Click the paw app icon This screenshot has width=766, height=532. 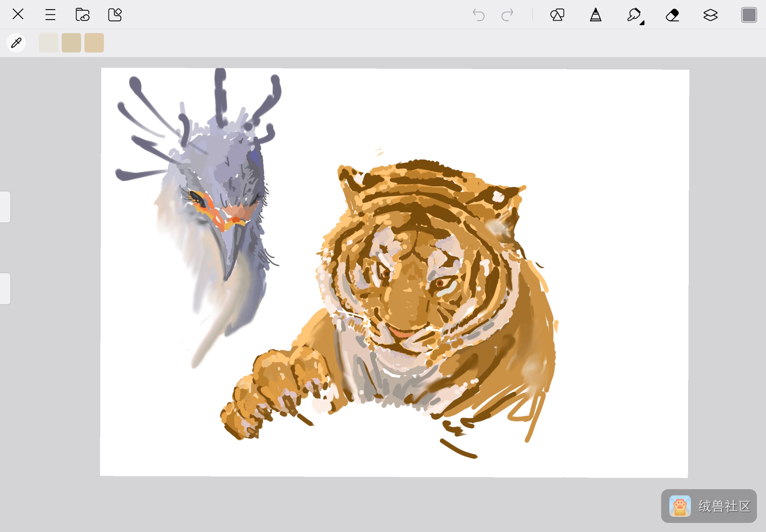pyautogui.click(x=680, y=506)
